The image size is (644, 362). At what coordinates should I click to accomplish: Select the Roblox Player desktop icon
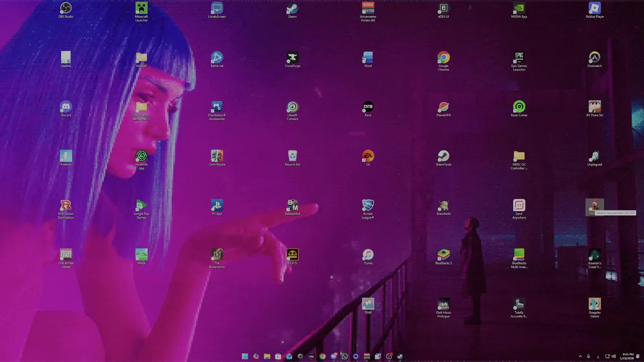[595, 11]
